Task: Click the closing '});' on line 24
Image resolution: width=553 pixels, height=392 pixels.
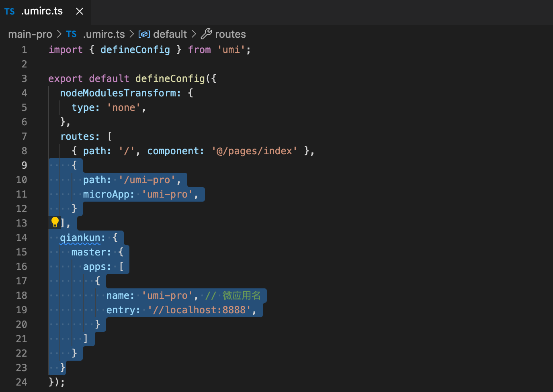Action: coord(57,382)
